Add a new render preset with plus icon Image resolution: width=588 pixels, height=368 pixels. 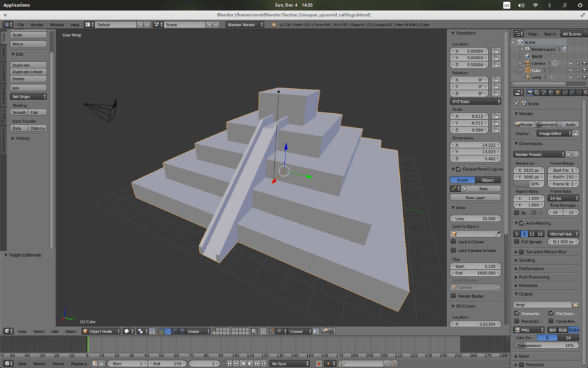pyautogui.click(x=570, y=154)
